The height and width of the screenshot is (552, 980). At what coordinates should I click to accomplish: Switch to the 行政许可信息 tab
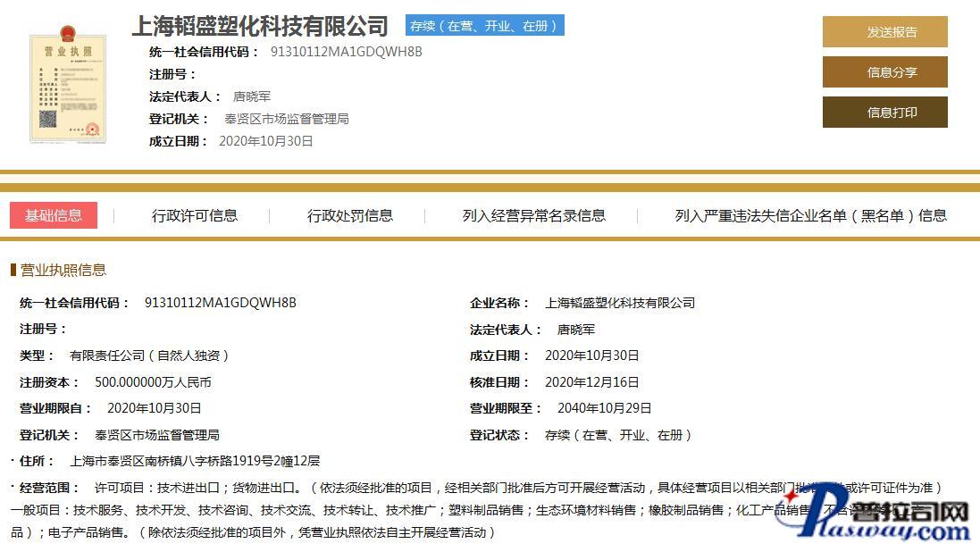point(195,215)
